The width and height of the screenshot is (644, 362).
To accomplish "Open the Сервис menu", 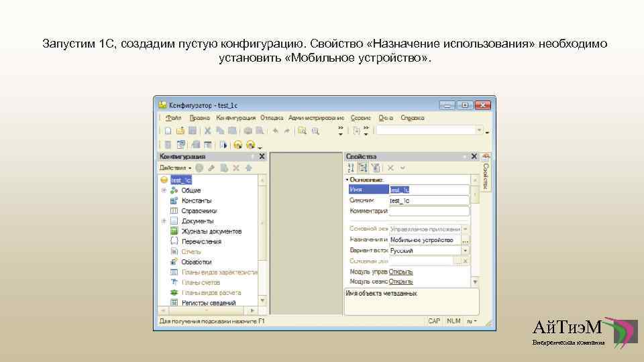I will [x=361, y=118].
